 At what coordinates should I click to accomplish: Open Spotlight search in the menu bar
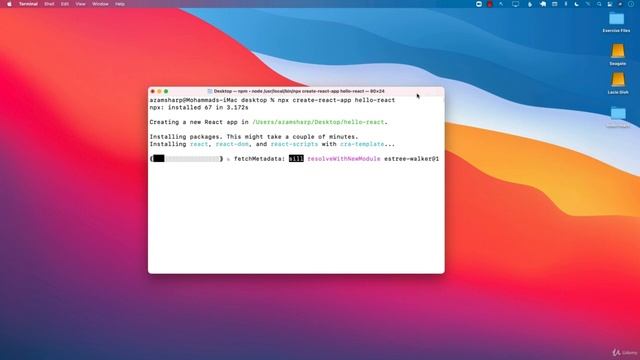[599, 4]
